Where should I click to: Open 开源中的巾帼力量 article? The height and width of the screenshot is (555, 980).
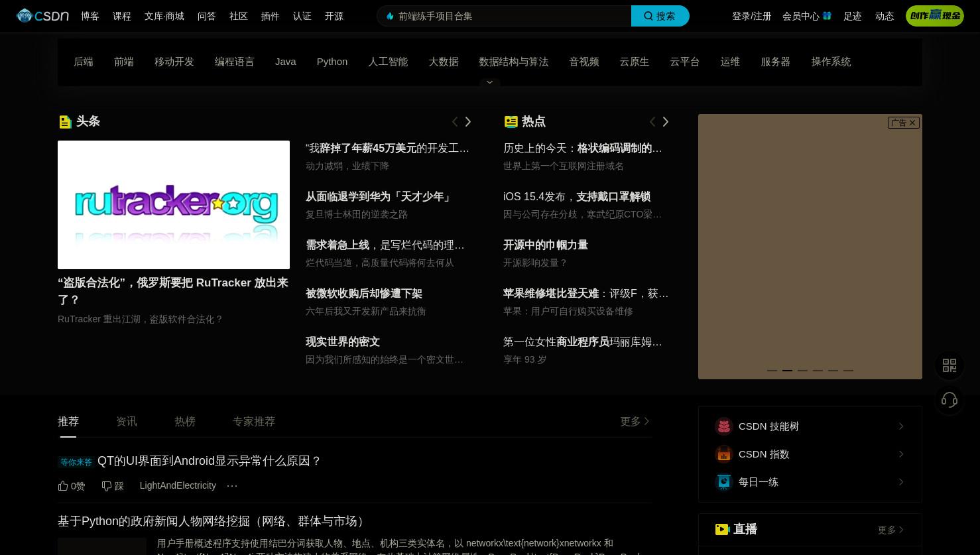(546, 245)
